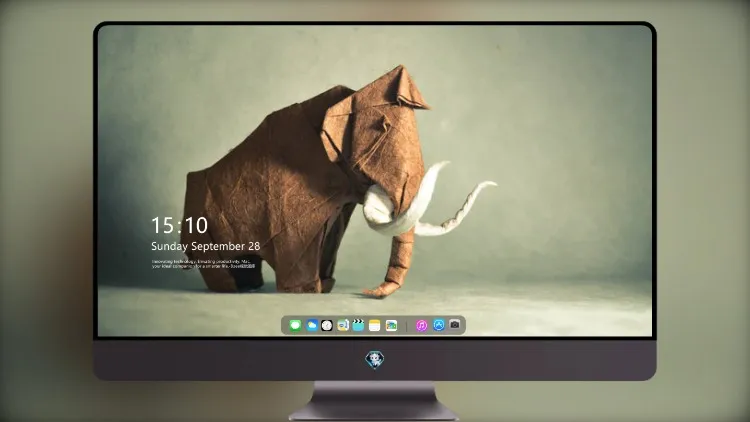Open the Weather app in dock
Screen dimensions: 750x422
pos(311,326)
